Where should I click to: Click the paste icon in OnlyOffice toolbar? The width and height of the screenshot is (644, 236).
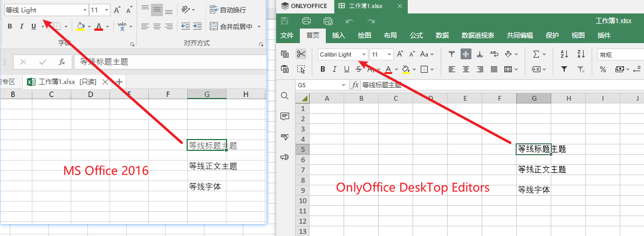click(x=285, y=70)
